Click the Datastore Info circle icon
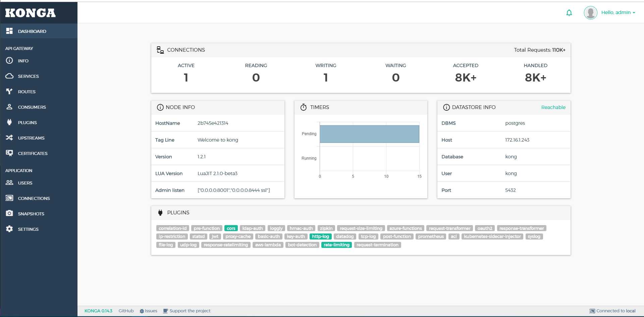The width and height of the screenshot is (644, 317). click(x=446, y=107)
